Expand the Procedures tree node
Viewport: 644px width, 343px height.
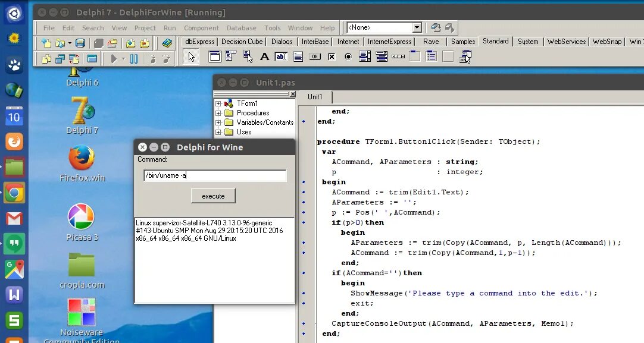[x=218, y=113]
